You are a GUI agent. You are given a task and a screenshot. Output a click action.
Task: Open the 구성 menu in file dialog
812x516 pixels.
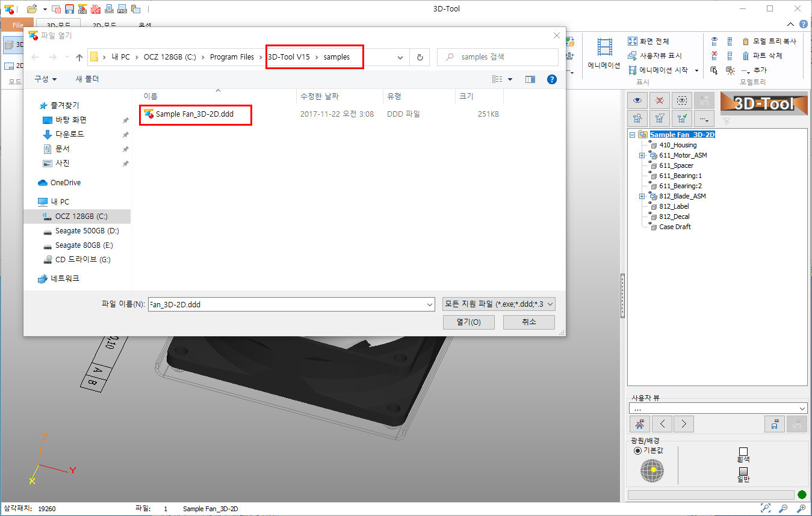point(46,79)
